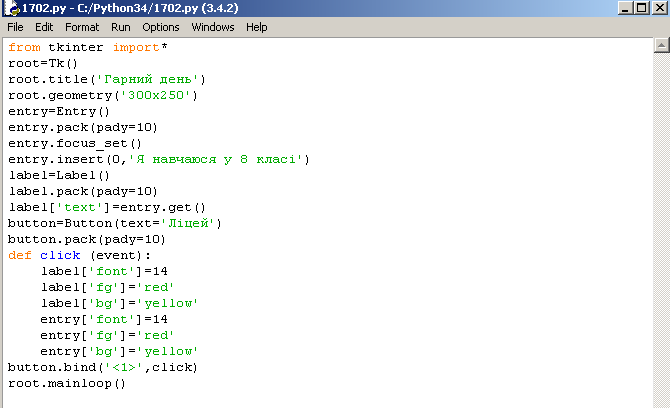Click the line label['bg']='yellow'

pos(119,304)
